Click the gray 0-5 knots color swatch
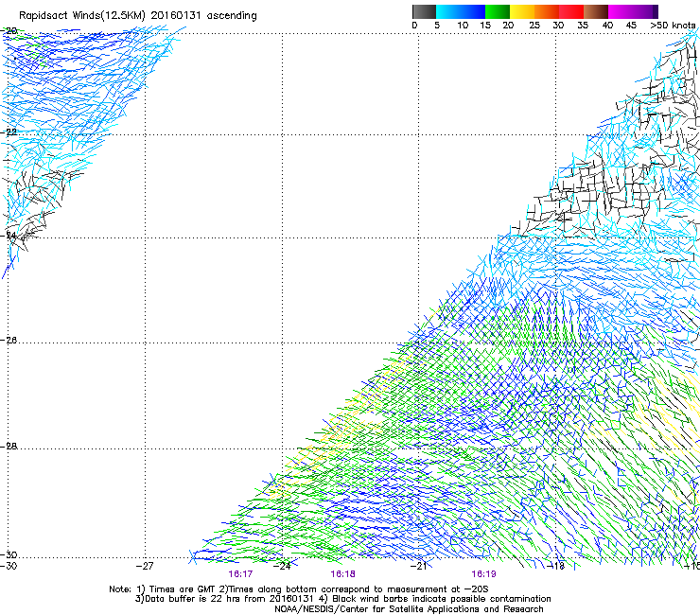 (424, 11)
